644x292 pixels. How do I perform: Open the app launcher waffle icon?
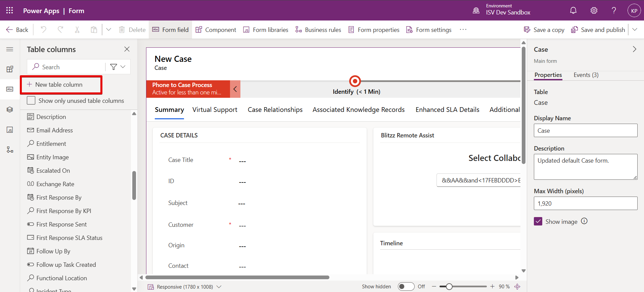[x=10, y=10]
